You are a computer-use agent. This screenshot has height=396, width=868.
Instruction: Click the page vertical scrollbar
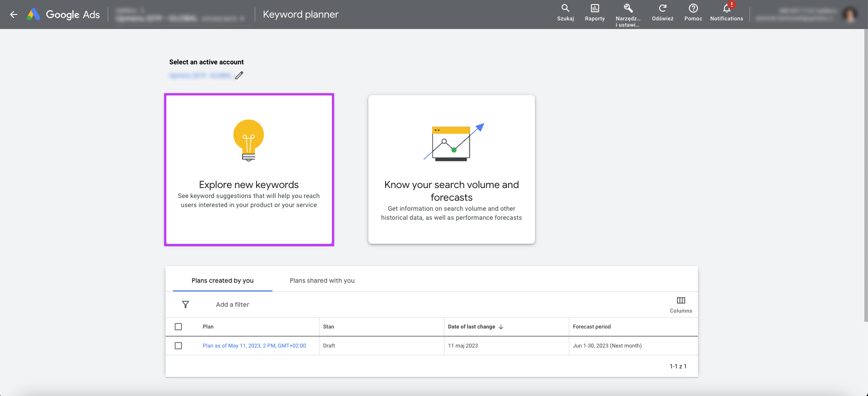[866, 174]
